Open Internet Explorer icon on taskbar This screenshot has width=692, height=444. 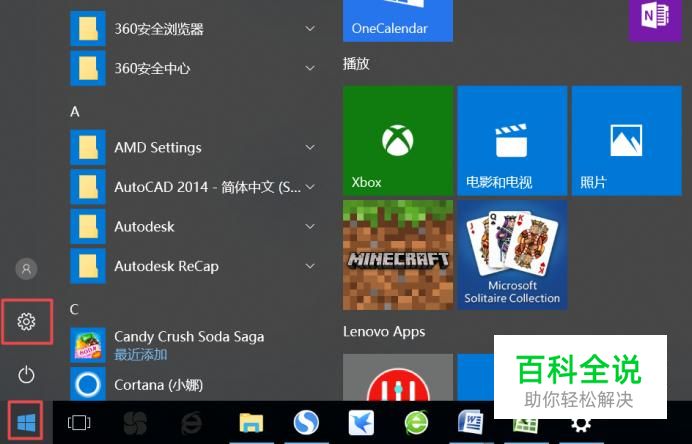[192, 423]
